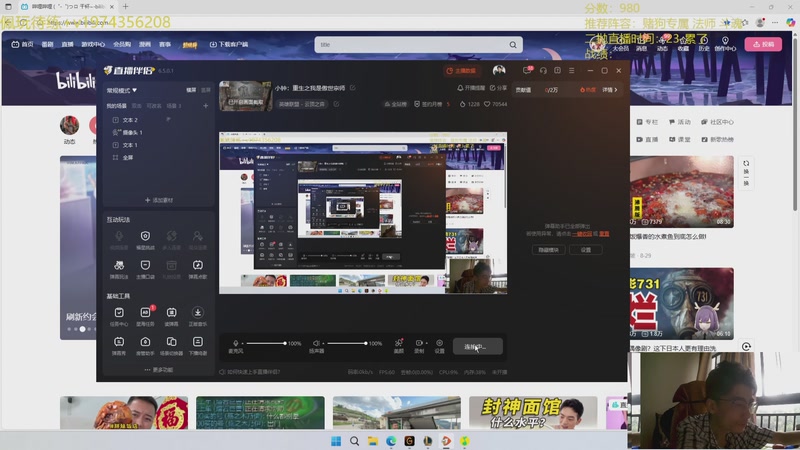Adjust the speaker volume slider

point(347,343)
